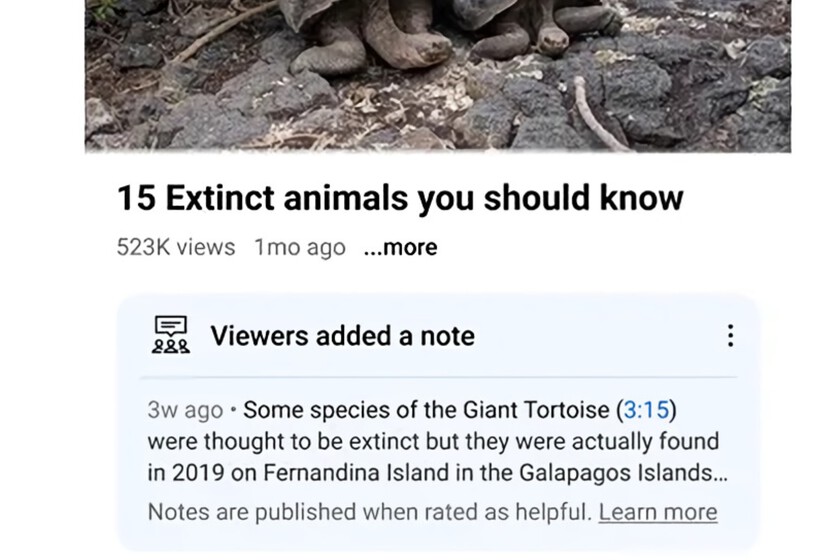Click the "1mo ago" upload date

300,247
